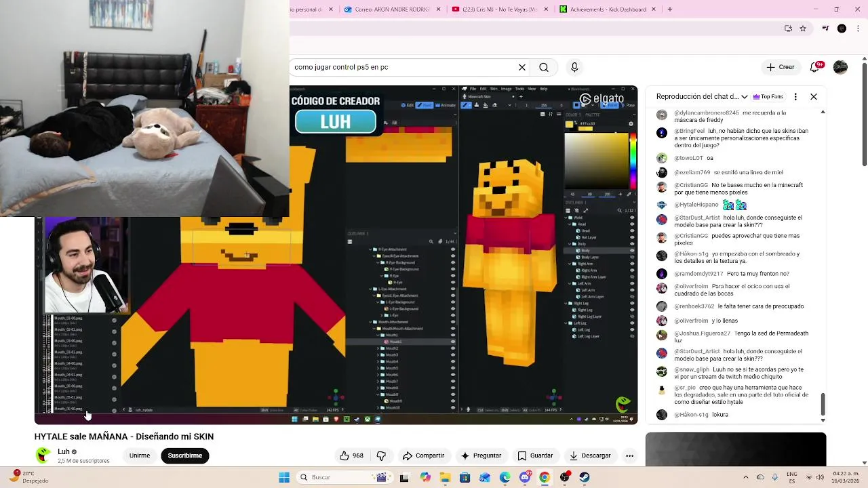Image resolution: width=868 pixels, height=488 pixels.
Task: Close the Cris MJ YouTube tab
Action: [546, 9]
